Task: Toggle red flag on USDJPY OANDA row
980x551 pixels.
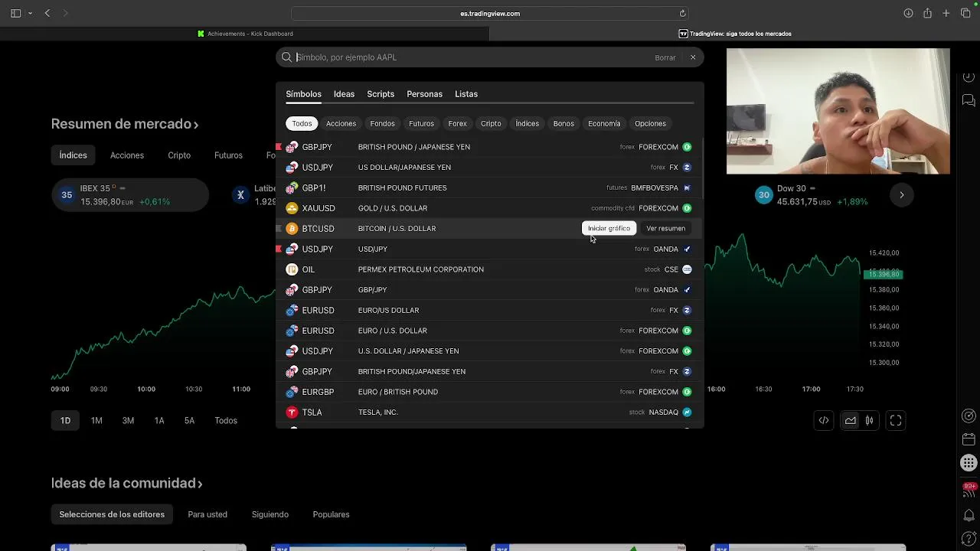Action: tap(279, 249)
